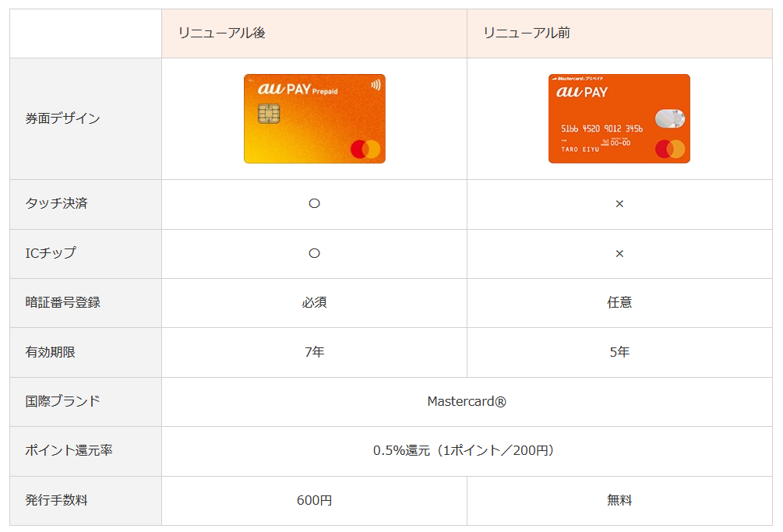Screen dimensions: 783x532
Task: Select the au PAY logo on the old card
Action: pyautogui.click(x=581, y=92)
